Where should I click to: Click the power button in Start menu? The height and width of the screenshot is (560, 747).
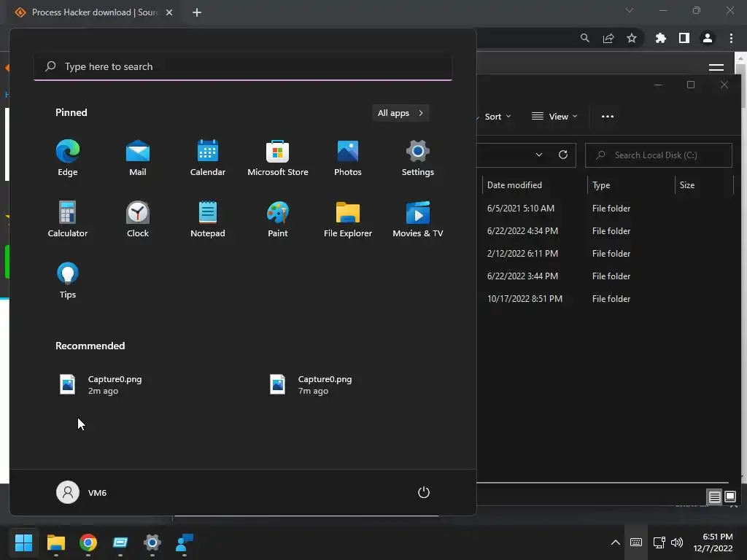[424, 492]
